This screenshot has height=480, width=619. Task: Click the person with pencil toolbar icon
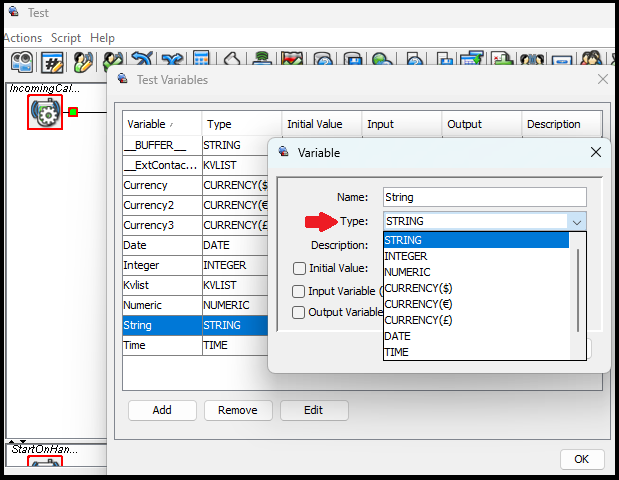click(83, 62)
